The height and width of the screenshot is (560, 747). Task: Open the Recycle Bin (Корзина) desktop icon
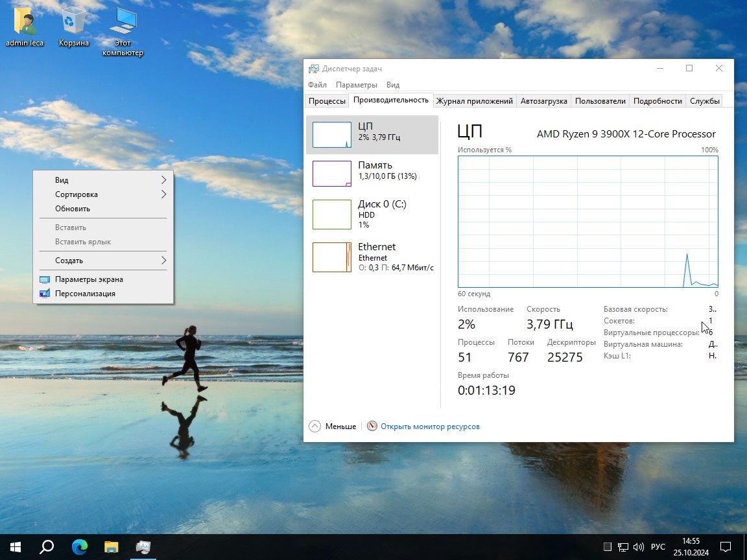pyautogui.click(x=73, y=23)
